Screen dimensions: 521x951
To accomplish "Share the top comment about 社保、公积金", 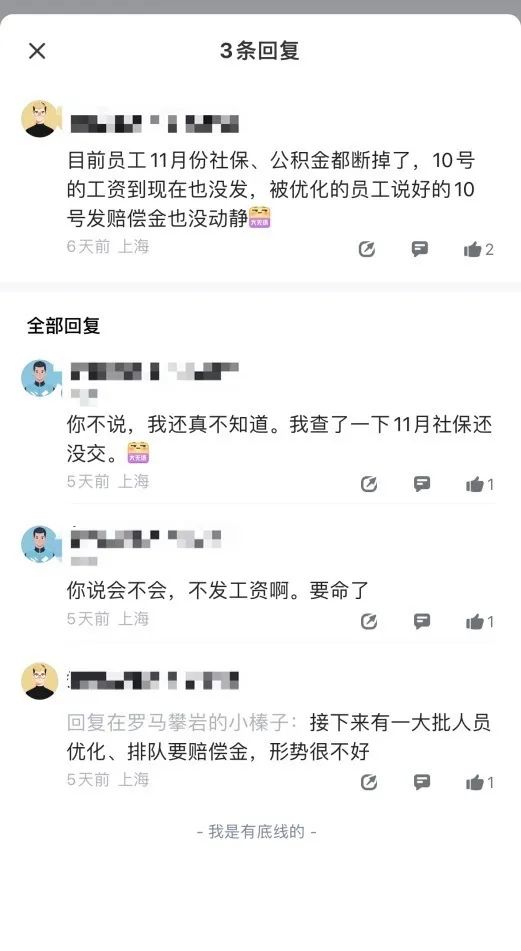I will point(366,249).
